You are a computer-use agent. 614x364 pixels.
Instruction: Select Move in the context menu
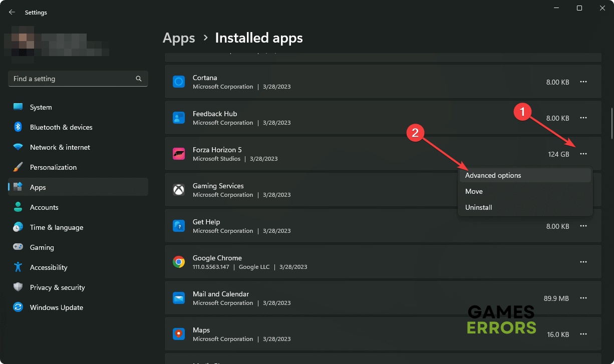pyautogui.click(x=474, y=191)
